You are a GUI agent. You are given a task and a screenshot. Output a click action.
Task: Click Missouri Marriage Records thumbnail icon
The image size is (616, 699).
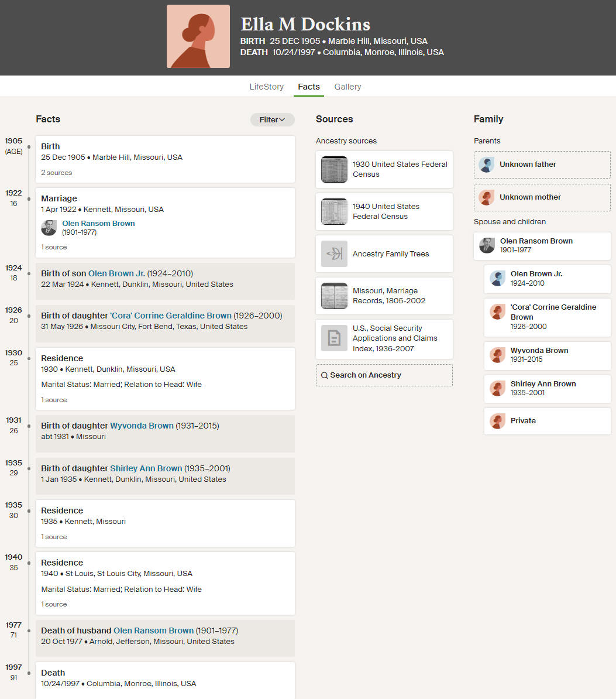pos(334,296)
